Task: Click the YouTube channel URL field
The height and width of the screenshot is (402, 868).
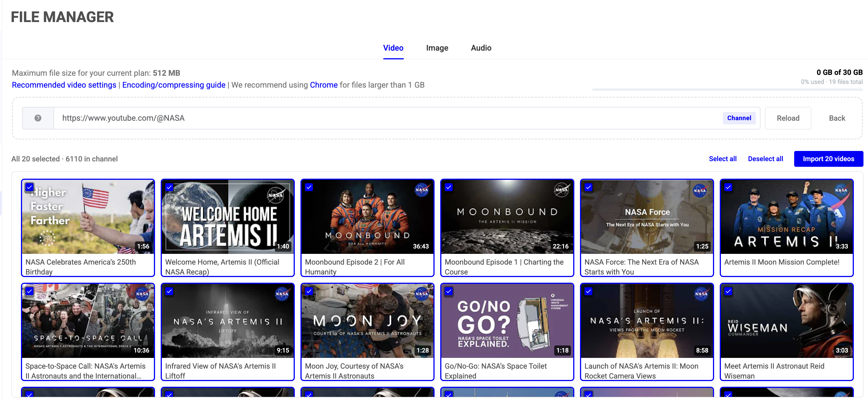Action: (x=388, y=118)
